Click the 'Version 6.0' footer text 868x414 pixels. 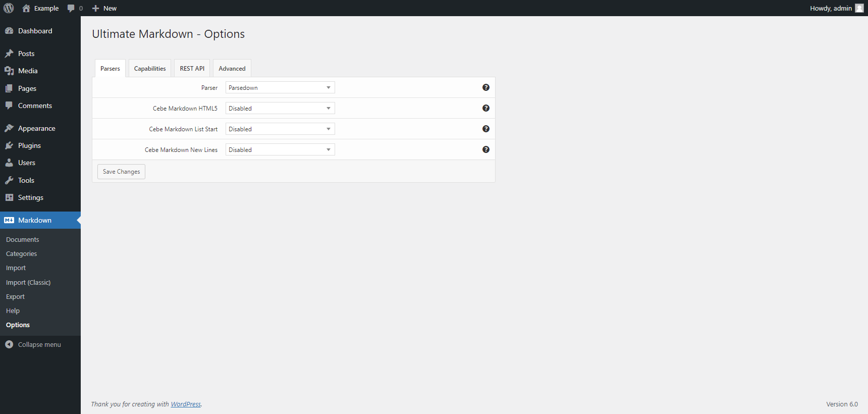[x=842, y=404]
